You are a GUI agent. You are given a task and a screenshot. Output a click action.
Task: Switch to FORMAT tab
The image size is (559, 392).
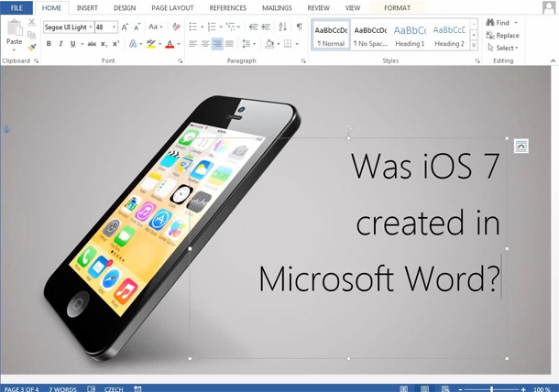(x=397, y=8)
